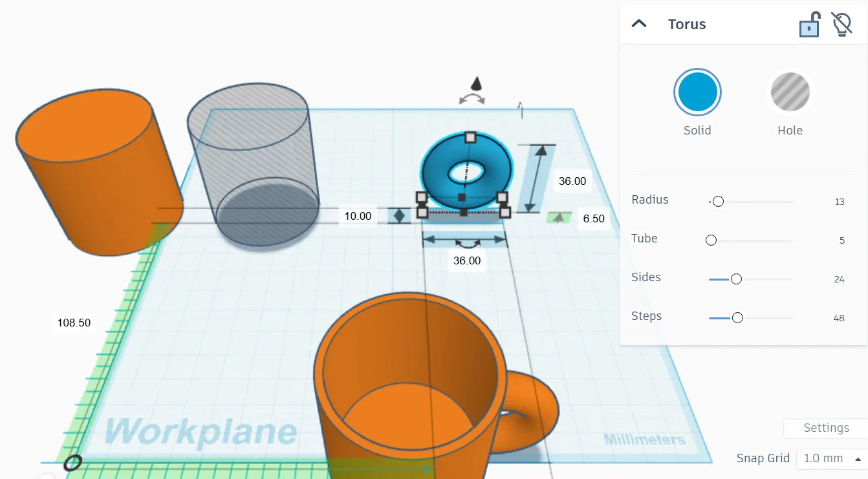
Task: Hide the selected Torus using lightbulb icon
Action: tap(841, 25)
